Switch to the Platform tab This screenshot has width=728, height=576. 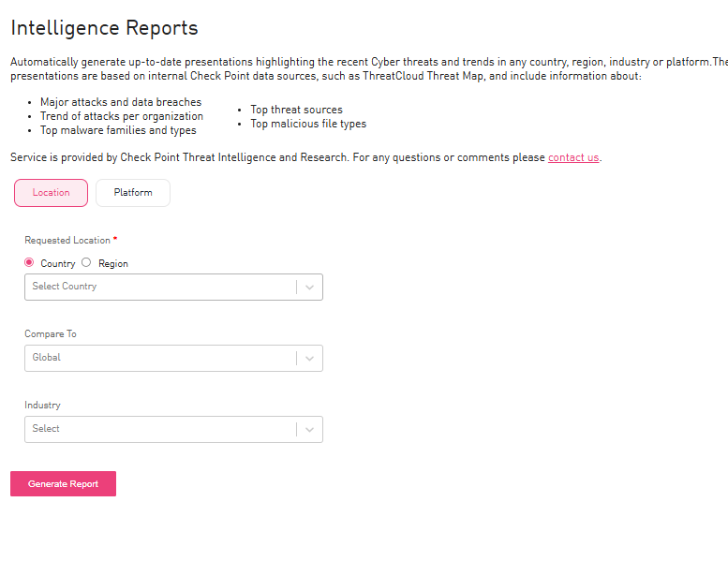(x=133, y=193)
